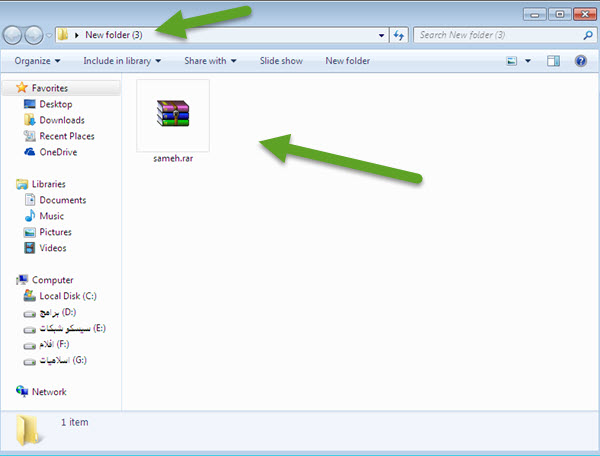The width and height of the screenshot is (600, 456).
Task: Select the sameh.rar archive icon
Action: point(173,113)
